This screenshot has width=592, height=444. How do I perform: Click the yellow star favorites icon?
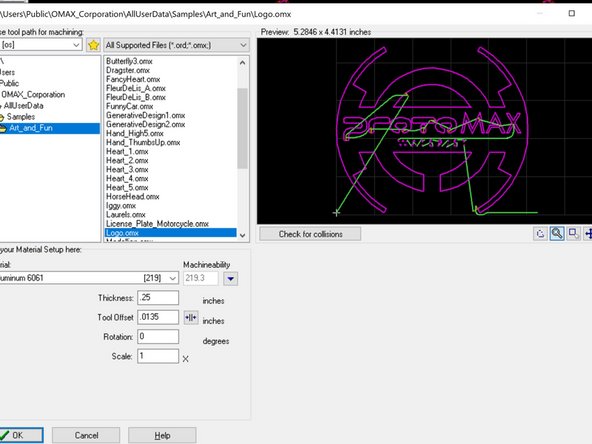(93, 45)
